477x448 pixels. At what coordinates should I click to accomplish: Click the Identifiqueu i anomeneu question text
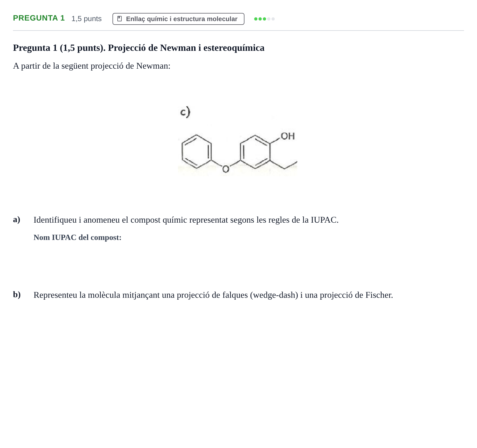186,220
